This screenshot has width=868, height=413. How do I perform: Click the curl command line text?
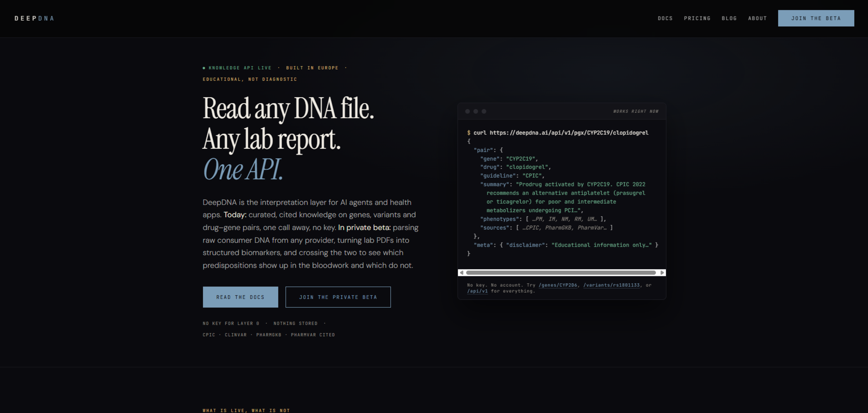557,133
